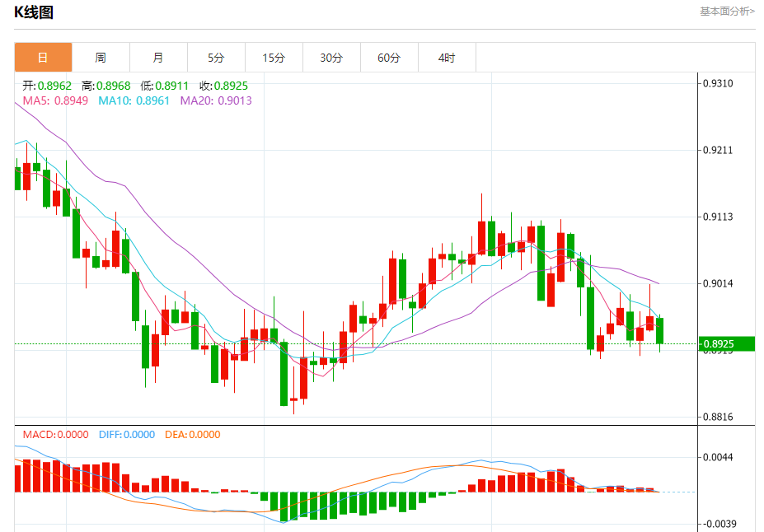The width and height of the screenshot is (764, 532).
Task: Open the 5分 interval tab
Action: pyautogui.click(x=216, y=58)
